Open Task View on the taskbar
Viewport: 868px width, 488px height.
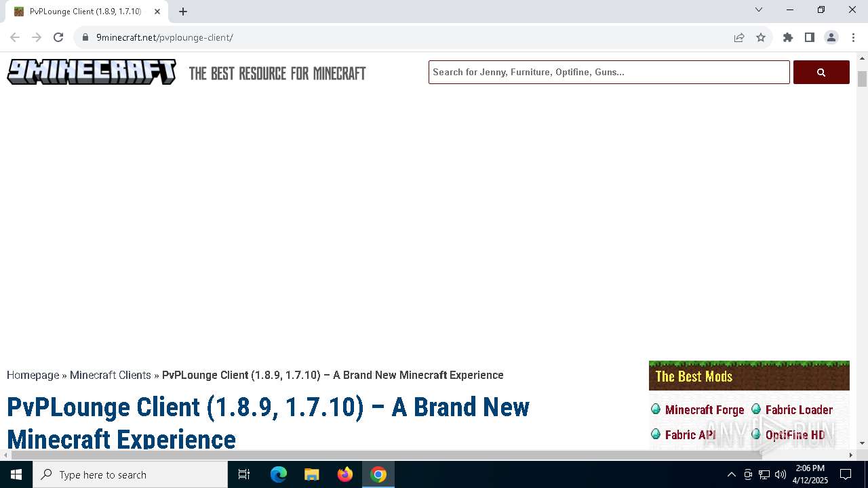[x=244, y=474]
